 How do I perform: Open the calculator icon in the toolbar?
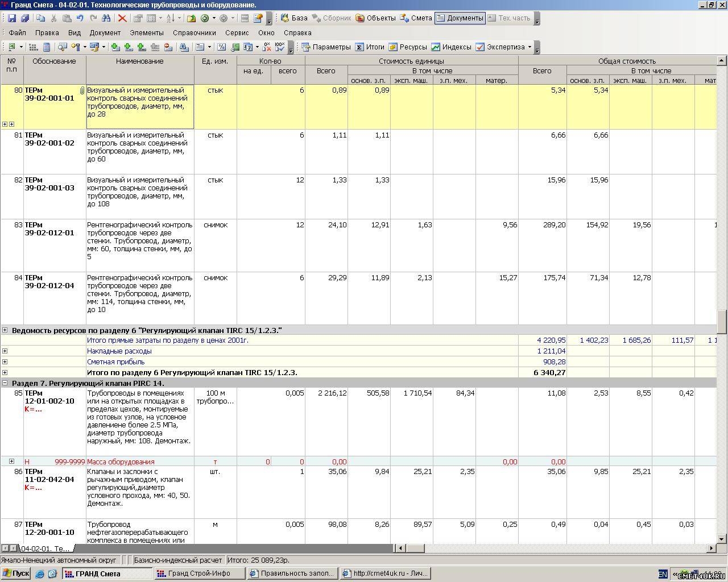(x=47, y=47)
